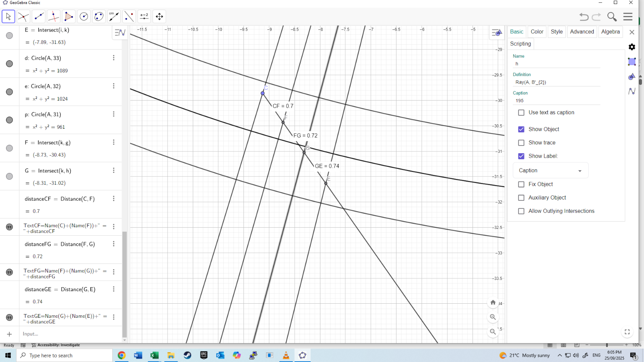Reset view with the home button
The height and width of the screenshot is (362, 644).
click(493, 302)
